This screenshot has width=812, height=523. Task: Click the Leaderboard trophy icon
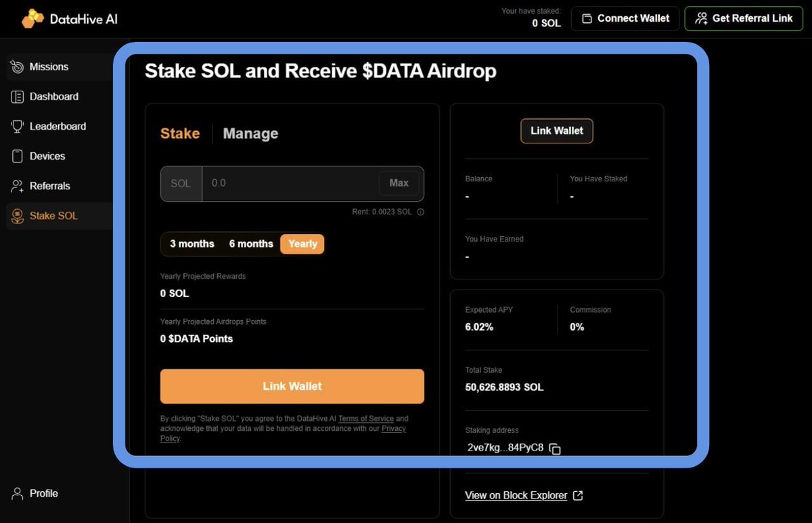18,127
